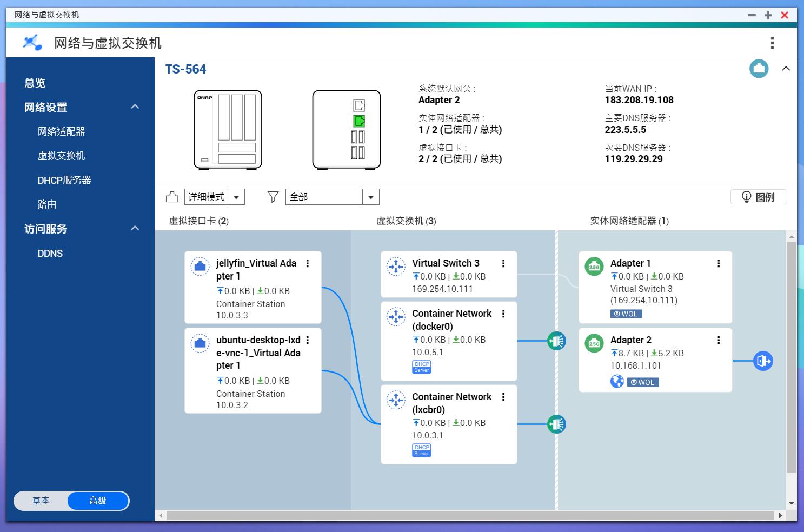Click the jellyfin Virtual Adapter 1 icon
Viewport: 804px width, 532px height.
click(200, 266)
